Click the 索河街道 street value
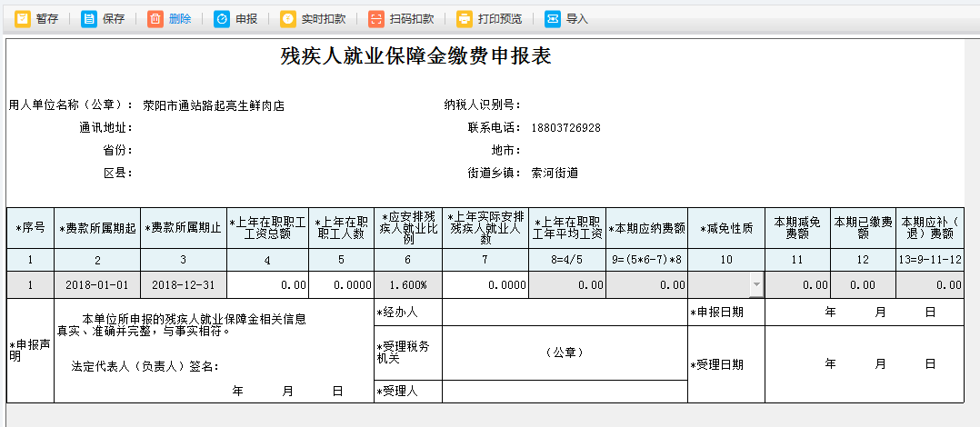This screenshot has height=427, width=980. point(555,173)
